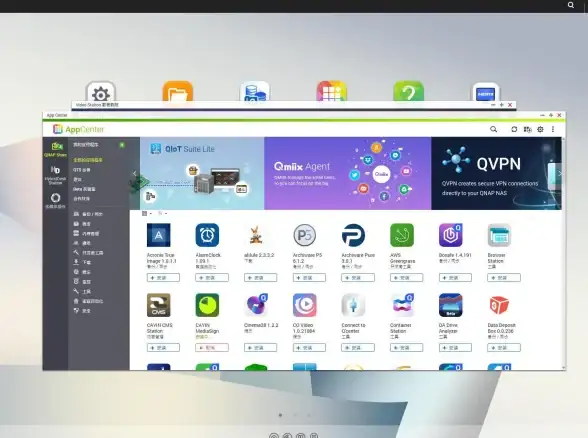Expand the view mode dropdown above app grid

[x=147, y=213]
